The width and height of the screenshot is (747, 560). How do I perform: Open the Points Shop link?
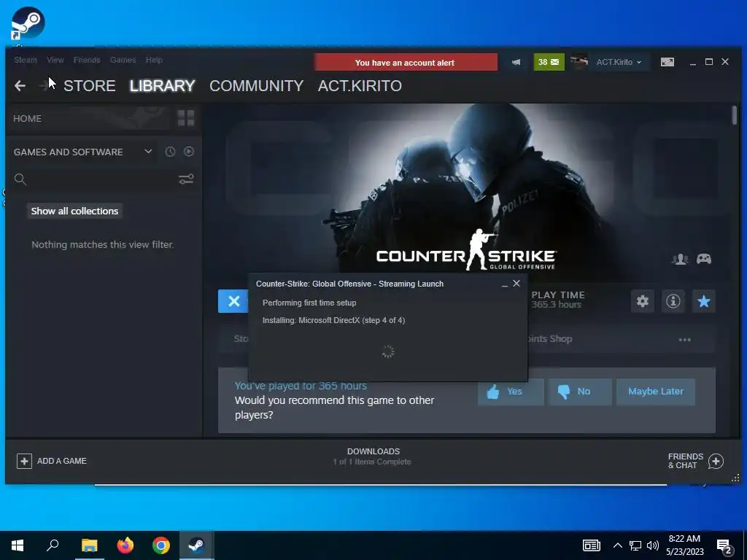[550, 338]
